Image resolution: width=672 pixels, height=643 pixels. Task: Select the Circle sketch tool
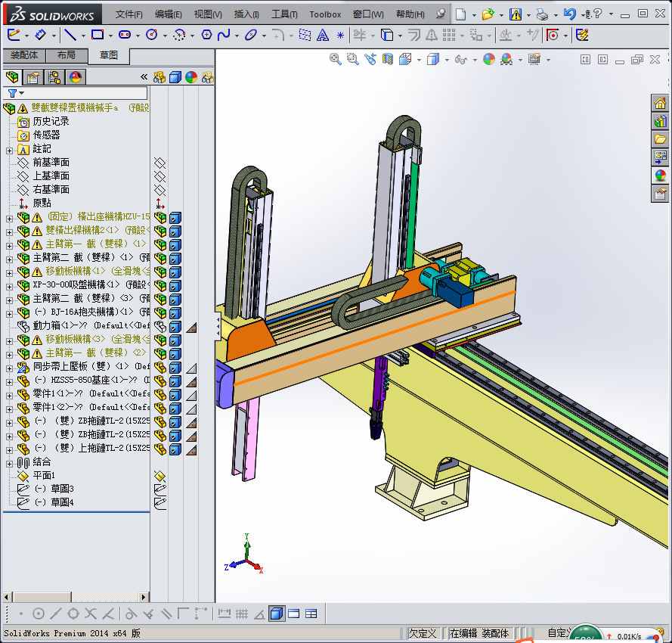pyautogui.click(x=152, y=35)
